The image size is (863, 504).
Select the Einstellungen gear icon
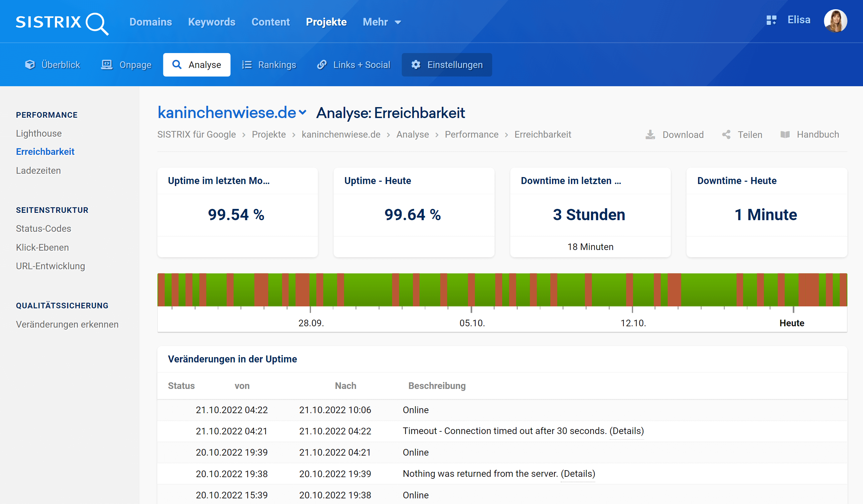point(416,64)
